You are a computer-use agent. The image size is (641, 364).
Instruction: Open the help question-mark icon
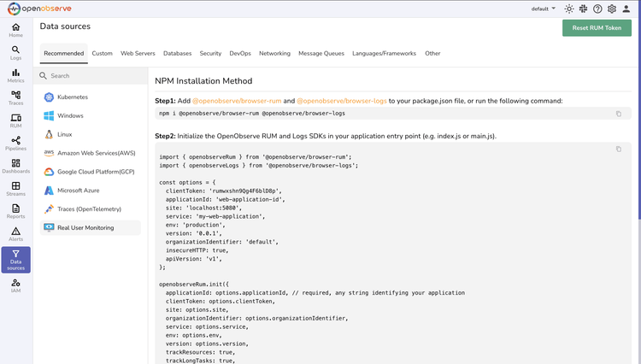click(x=597, y=9)
